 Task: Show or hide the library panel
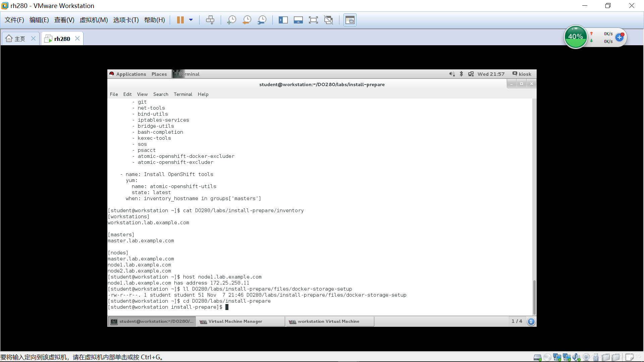tap(283, 20)
